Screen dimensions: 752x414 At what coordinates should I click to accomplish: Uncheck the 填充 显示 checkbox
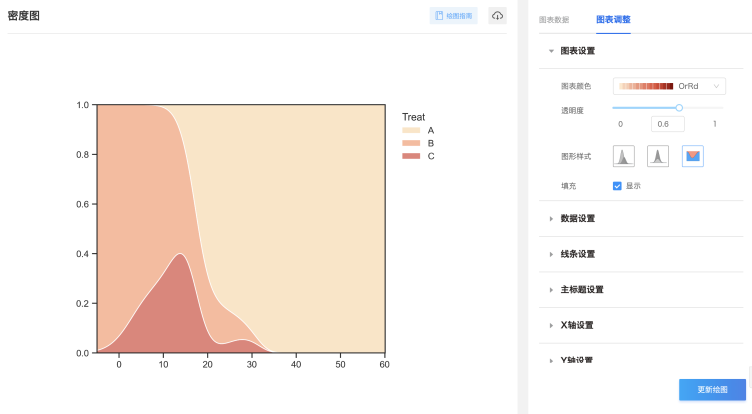(x=617, y=185)
